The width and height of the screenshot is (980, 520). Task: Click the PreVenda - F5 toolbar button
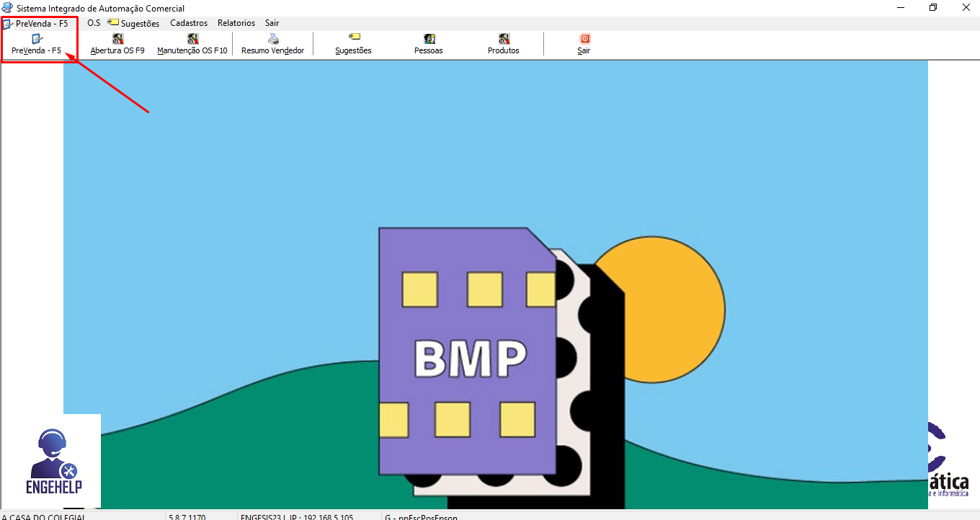[36, 45]
